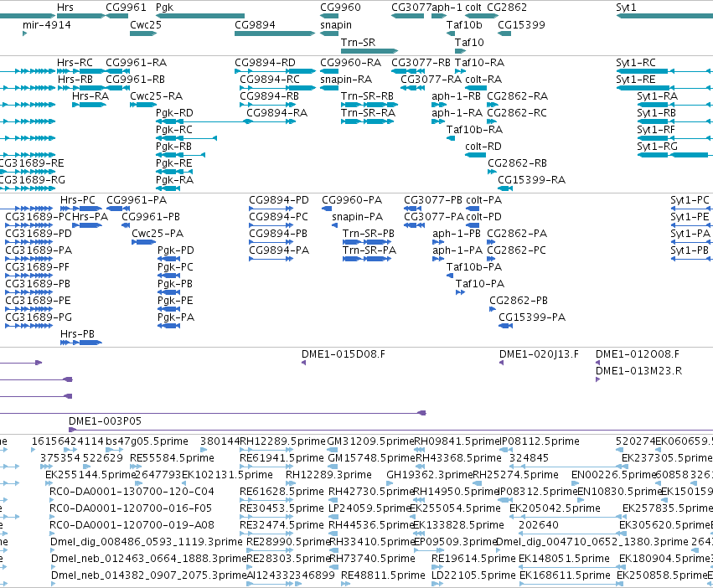Click transcript CG31689-RE
Image resolution: width=713 pixels, height=588 pixels.
tap(30, 162)
